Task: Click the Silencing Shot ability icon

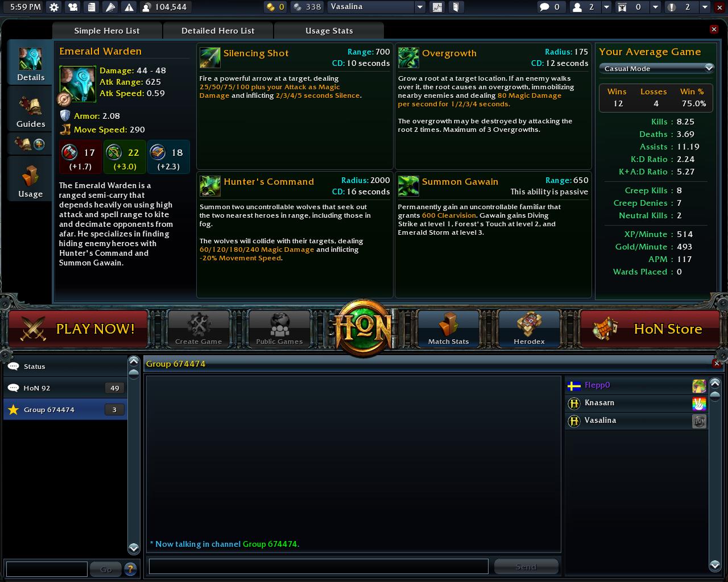Action: [x=210, y=57]
